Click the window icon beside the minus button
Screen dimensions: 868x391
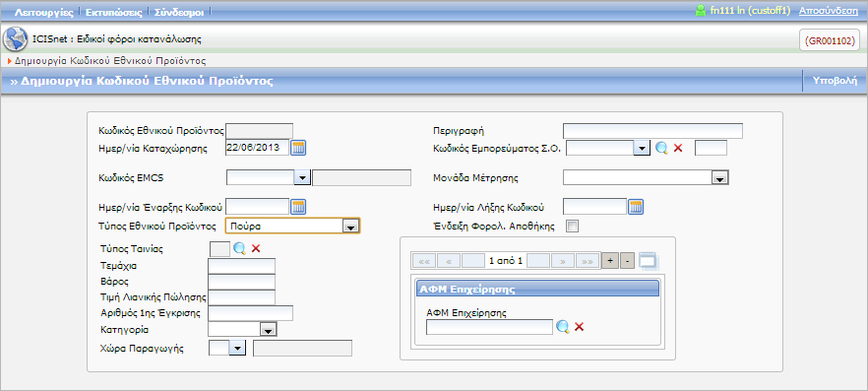[649, 261]
